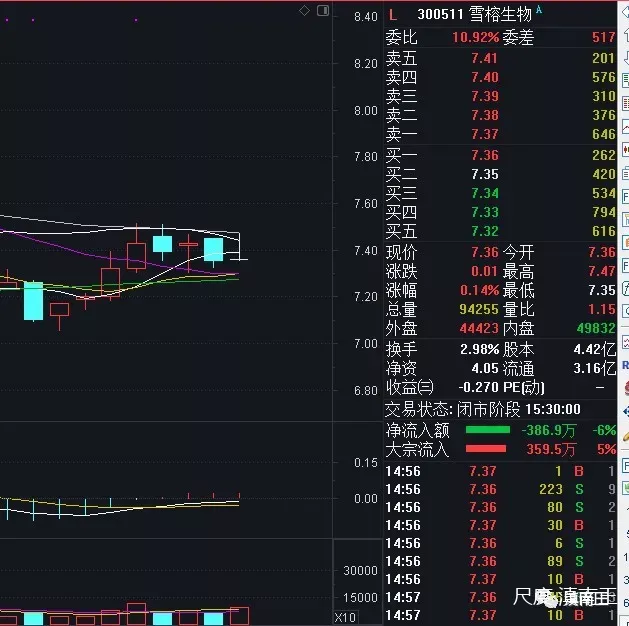Click the last red volume bar
Image resolution: width=629 pixels, height=626 pixels.
coord(239,617)
